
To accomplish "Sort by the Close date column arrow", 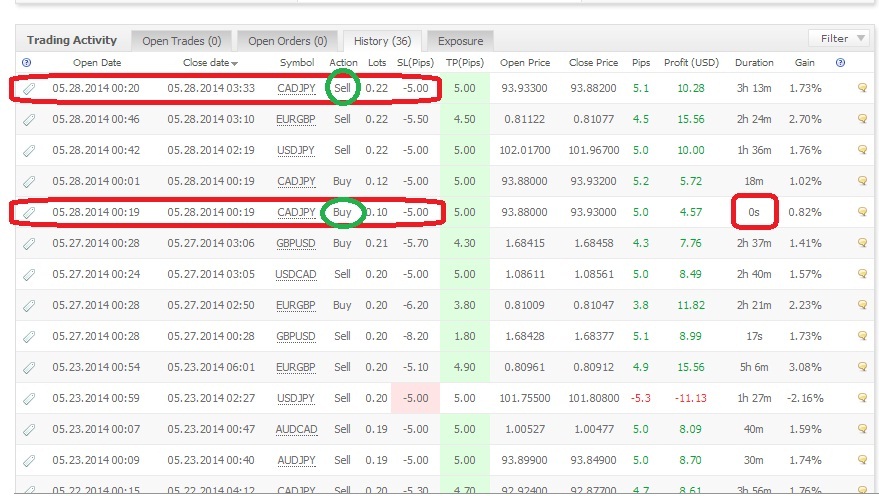I will click(234, 64).
